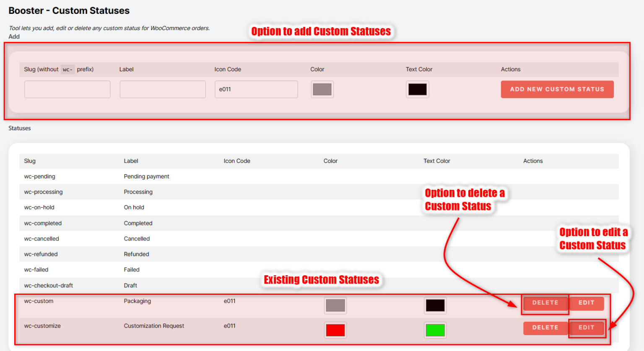Open the black Text Color swatch in Add section
Screen dimensions: 644x351
(x=418, y=89)
